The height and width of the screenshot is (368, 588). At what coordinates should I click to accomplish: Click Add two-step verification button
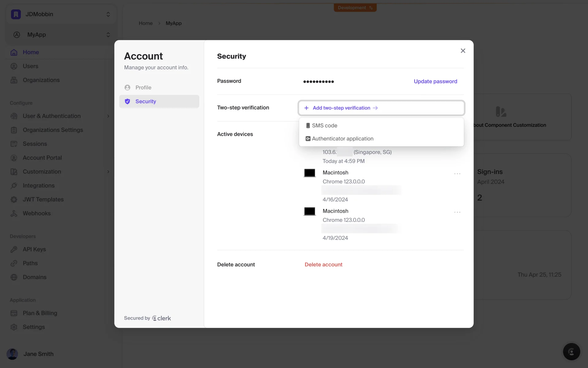click(341, 108)
